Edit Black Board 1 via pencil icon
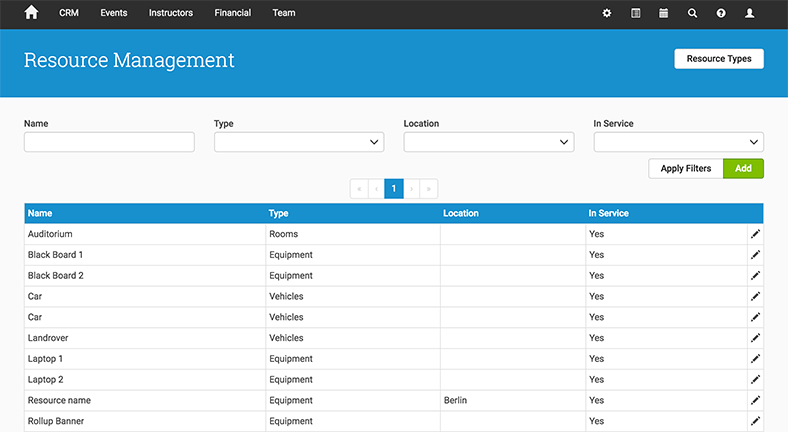The height and width of the screenshot is (432, 788). coord(755,255)
